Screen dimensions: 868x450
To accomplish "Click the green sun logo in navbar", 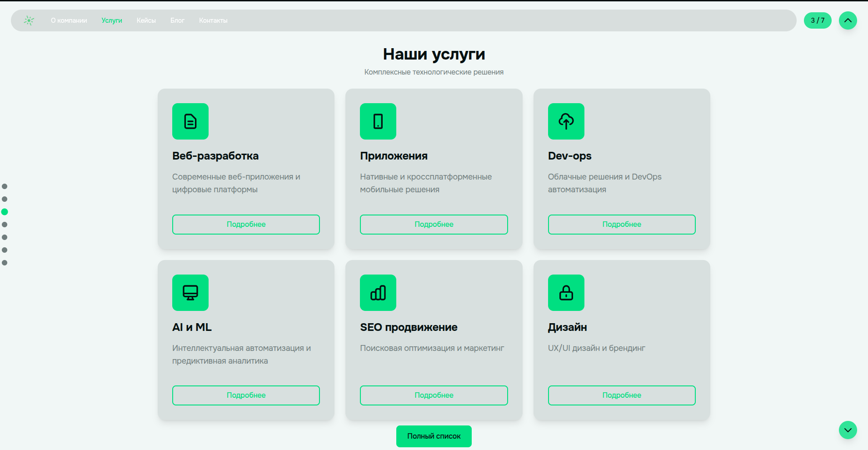I will (x=29, y=20).
